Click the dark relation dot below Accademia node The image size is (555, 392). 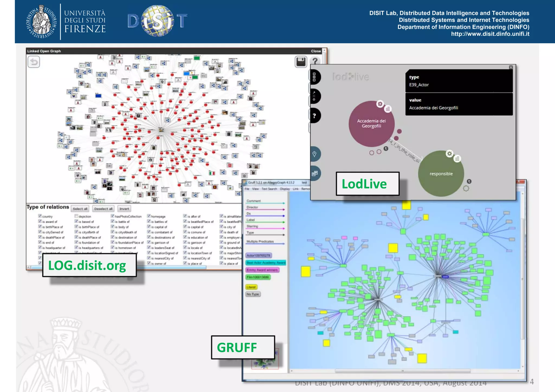click(386, 149)
